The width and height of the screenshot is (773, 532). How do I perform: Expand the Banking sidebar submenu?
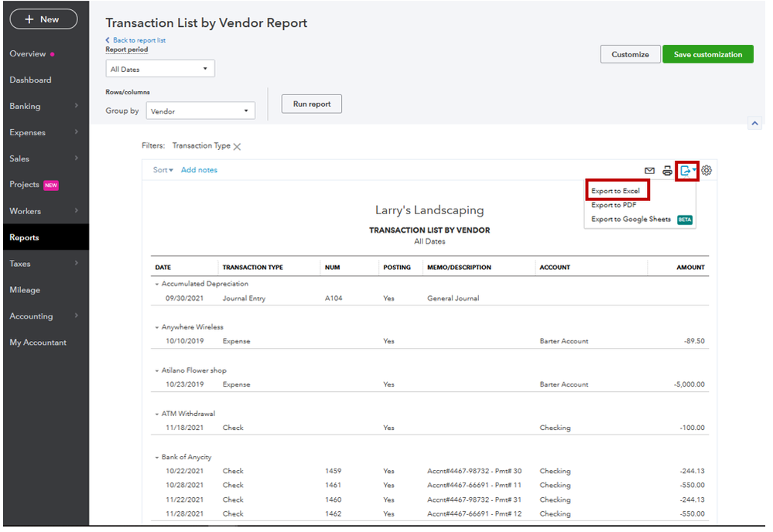click(x=77, y=105)
